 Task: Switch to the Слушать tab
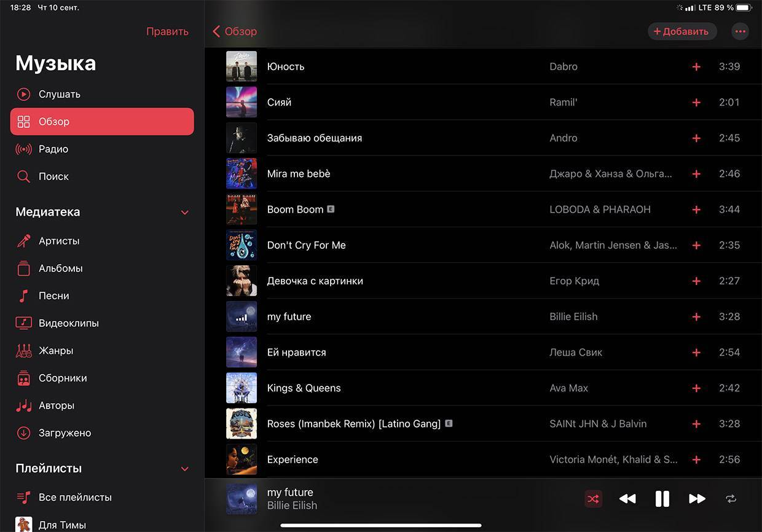(x=59, y=95)
